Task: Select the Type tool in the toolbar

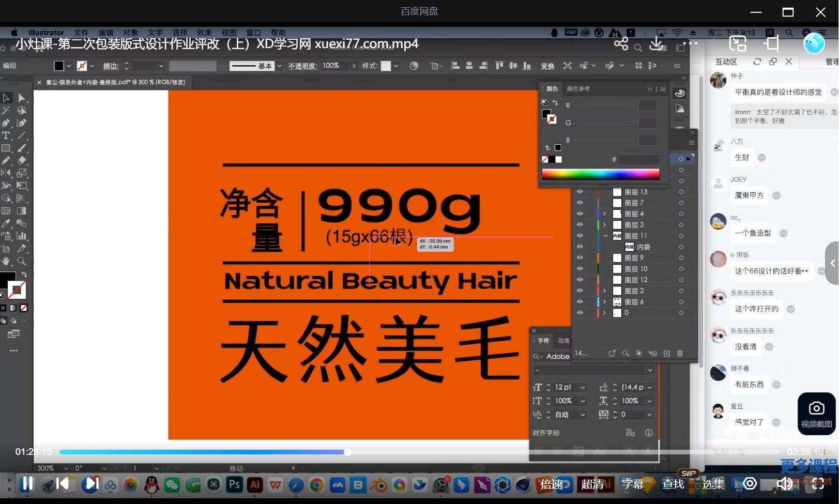Action: click(x=6, y=135)
